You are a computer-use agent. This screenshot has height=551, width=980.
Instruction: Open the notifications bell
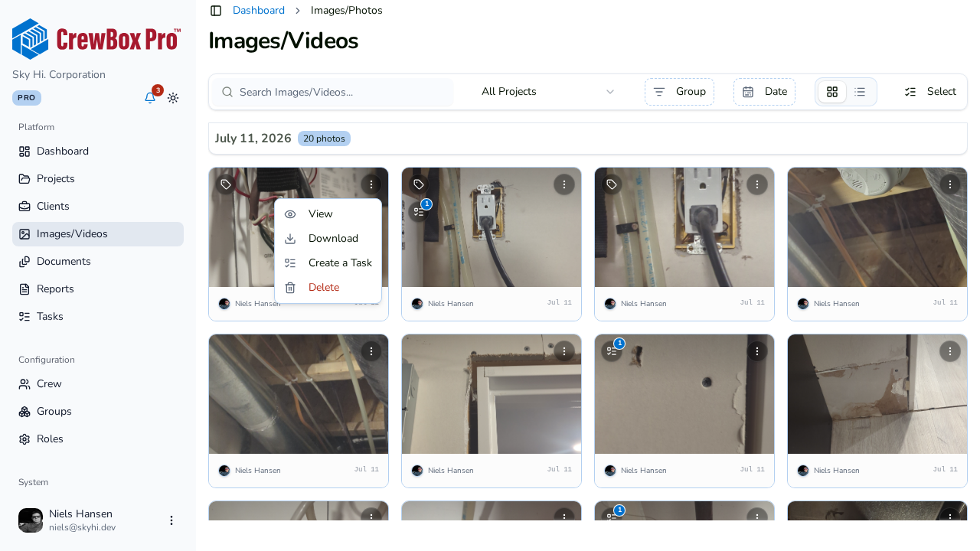point(150,98)
